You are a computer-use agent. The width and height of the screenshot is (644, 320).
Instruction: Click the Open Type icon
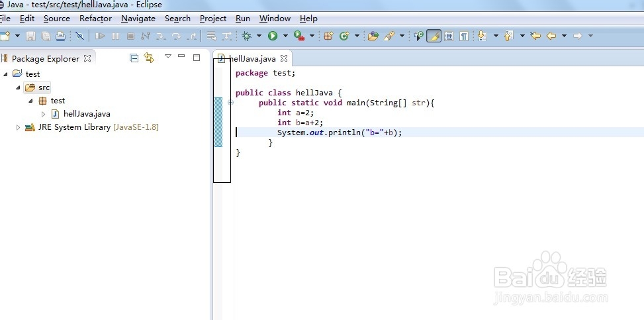(373, 36)
